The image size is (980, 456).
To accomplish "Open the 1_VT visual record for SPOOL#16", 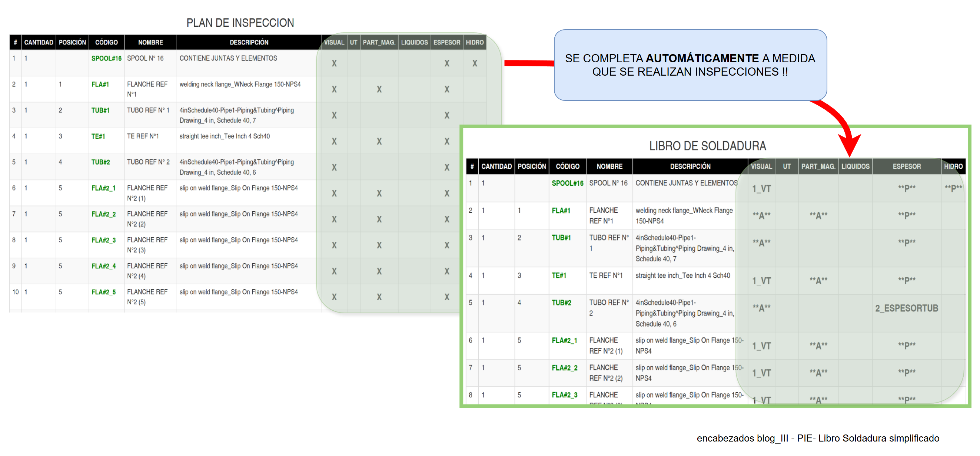I will [x=761, y=189].
